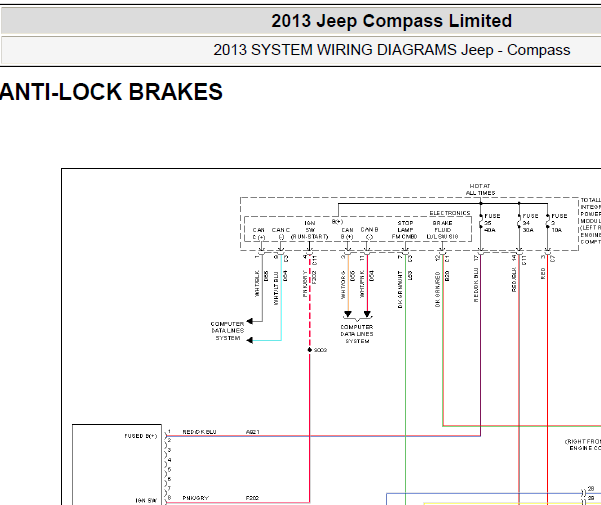Viewport: 601px width, 505px height.
Task: Click the vertical 'RED/DK BLU' wire label
Action: (476, 285)
